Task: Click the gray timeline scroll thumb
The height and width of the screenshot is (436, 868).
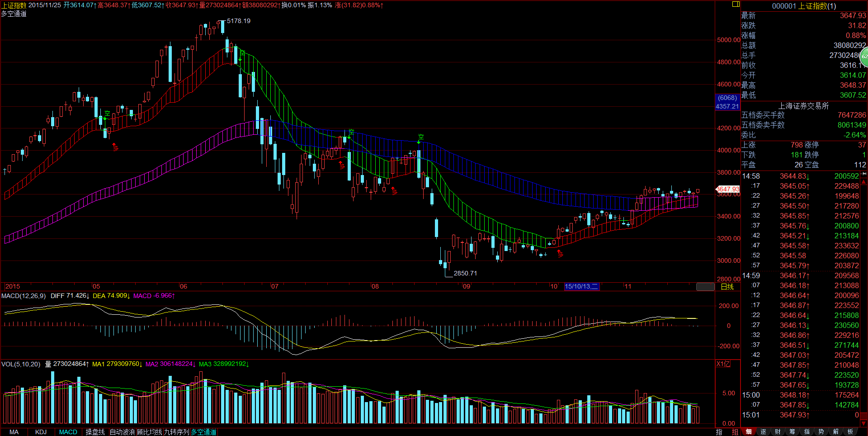Action: coord(705,287)
